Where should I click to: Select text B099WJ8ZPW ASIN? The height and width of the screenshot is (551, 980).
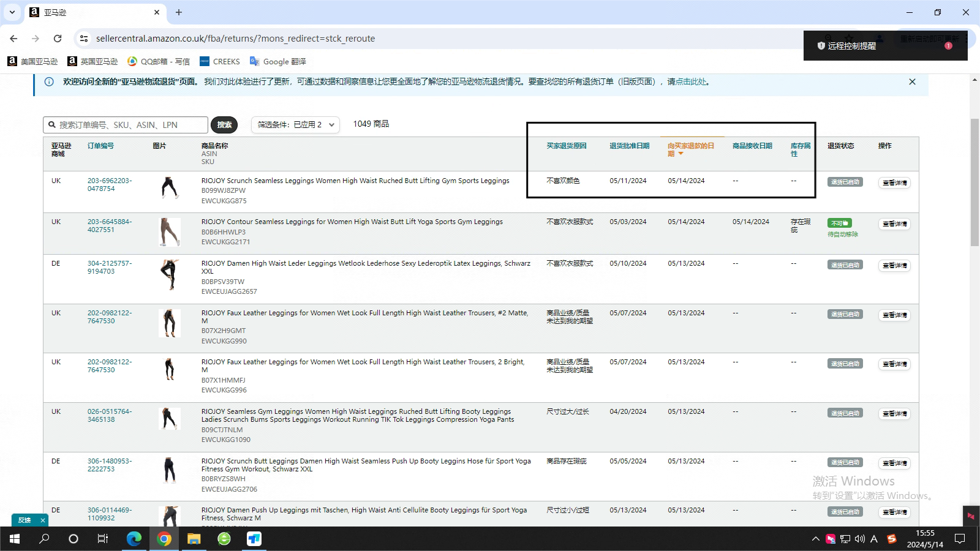pyautogui.click(x=224, y=190)
